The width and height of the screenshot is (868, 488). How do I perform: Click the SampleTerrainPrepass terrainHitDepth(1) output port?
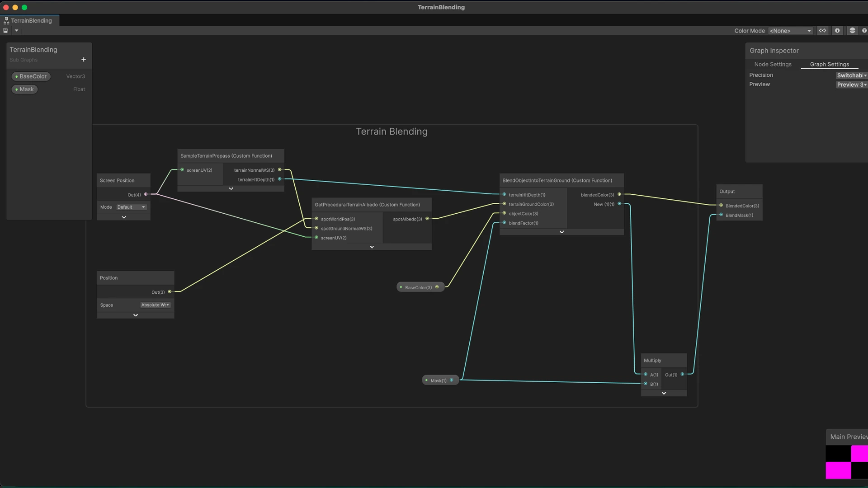click(x=279, y=179)
